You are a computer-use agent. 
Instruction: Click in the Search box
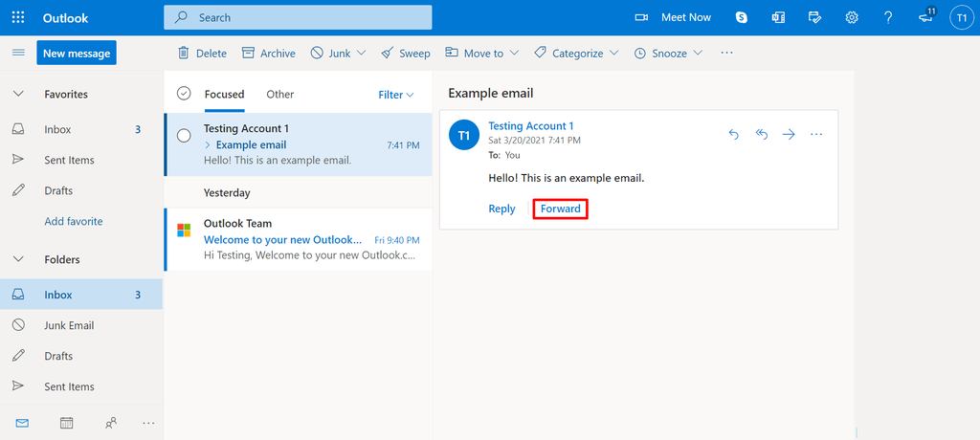pyautogui.click(x=299, y=17)
